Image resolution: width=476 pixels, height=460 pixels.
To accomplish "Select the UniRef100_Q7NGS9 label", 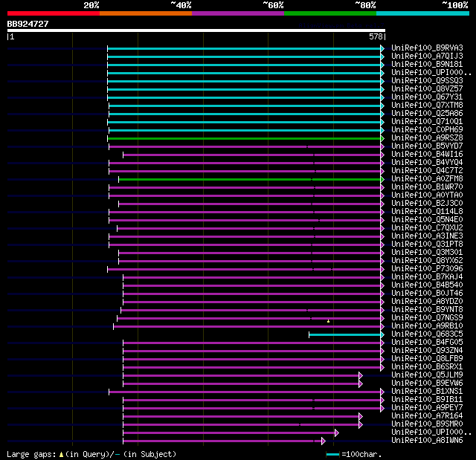I will 427,318.
